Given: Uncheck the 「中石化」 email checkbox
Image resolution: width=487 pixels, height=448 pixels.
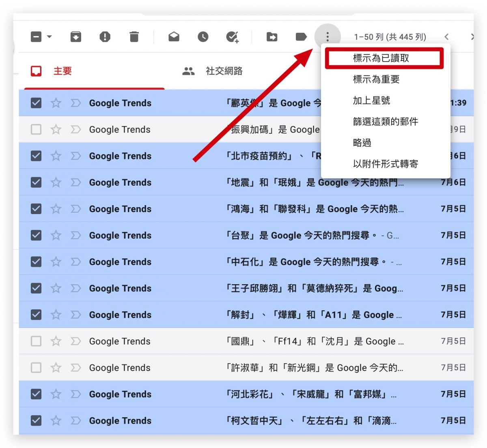Looking at the screenshot, I should [36, 262].
